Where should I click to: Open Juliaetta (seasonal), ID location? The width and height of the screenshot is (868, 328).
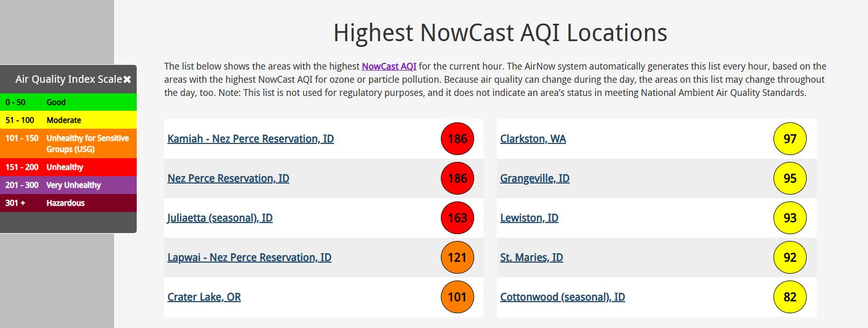(220, 218)
